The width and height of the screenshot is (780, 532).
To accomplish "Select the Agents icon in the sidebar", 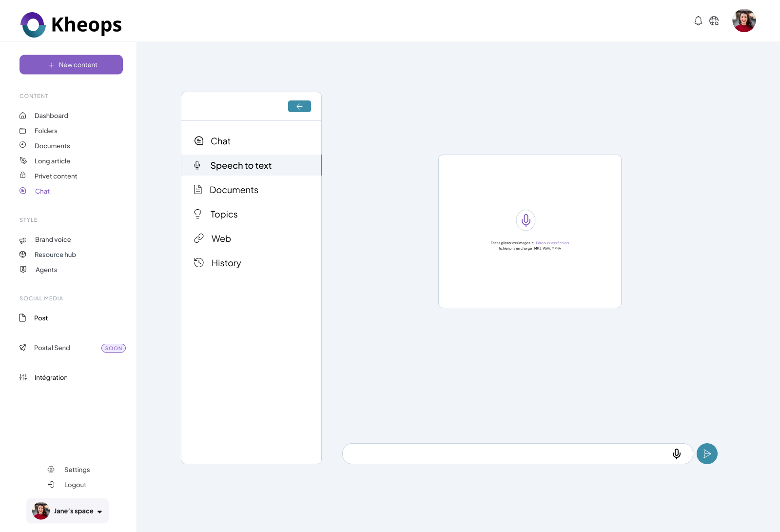I will tap(23, 269).
